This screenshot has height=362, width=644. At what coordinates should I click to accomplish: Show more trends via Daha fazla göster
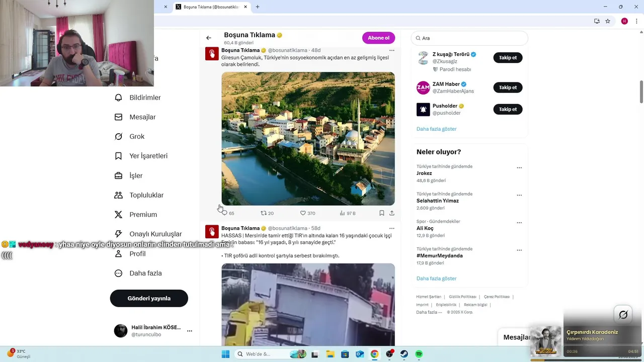[436, 279]
